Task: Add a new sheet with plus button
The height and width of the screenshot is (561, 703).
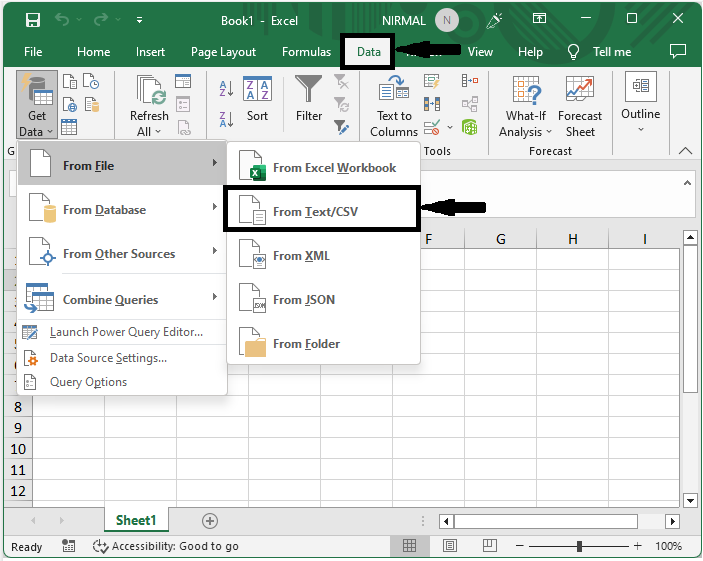Action: tap(210, 521)
